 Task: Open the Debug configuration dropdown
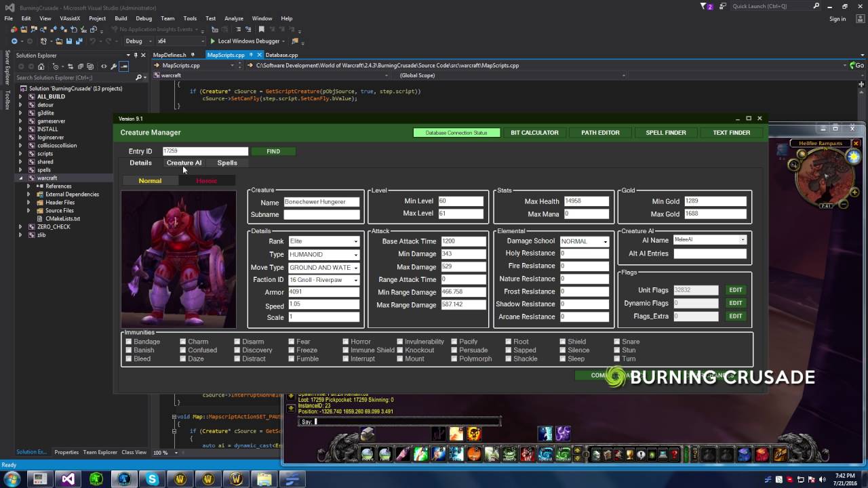tap(138, 41)
